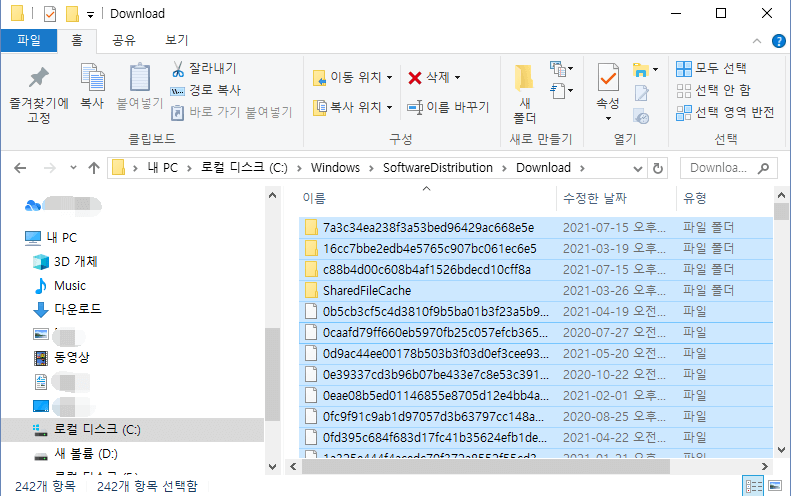
Task: Create a new folder (새 폴더)
Action: pyautogui.click(x=525, y=94)
